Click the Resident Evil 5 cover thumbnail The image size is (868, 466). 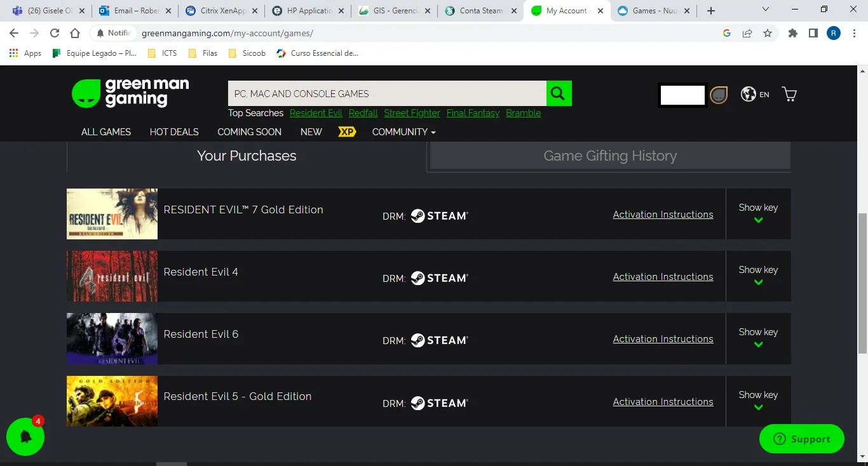pos(112,401)
